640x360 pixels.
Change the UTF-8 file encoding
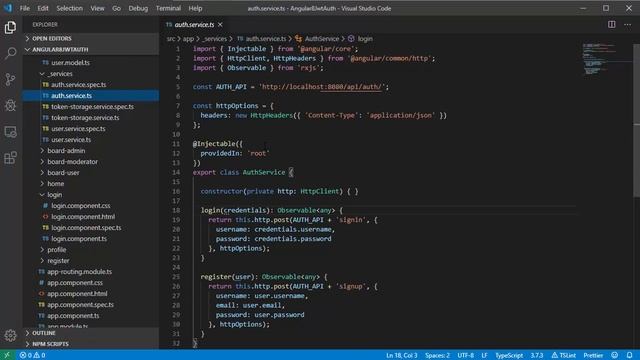click(465, 356)
